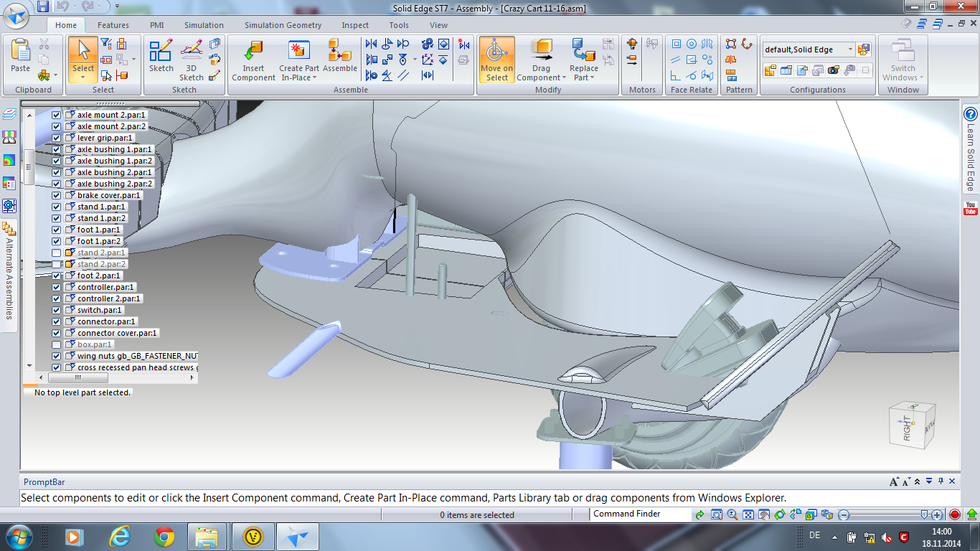980x551 pixels.
Task: Uncheck visibility of controller.par:1
Action: pyautogui.click(x=56, y=287)
